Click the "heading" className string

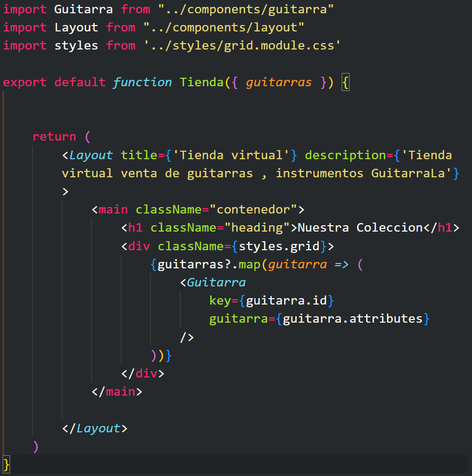tap(257, 227)
